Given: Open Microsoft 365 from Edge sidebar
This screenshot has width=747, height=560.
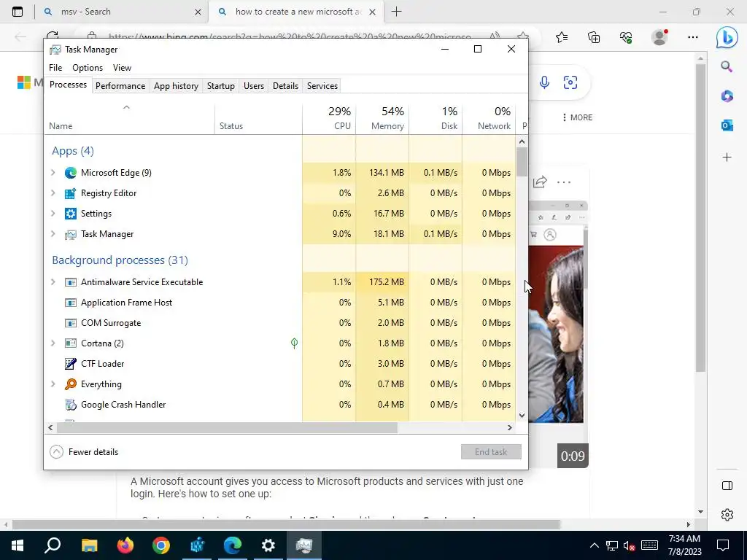Looking at the screenshot, I should tap(727, 96).
